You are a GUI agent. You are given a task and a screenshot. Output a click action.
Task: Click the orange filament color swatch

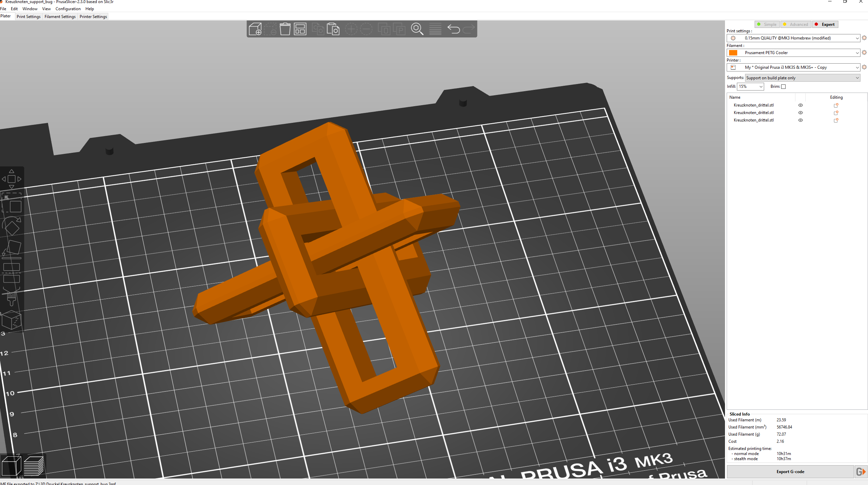(733, 53)
